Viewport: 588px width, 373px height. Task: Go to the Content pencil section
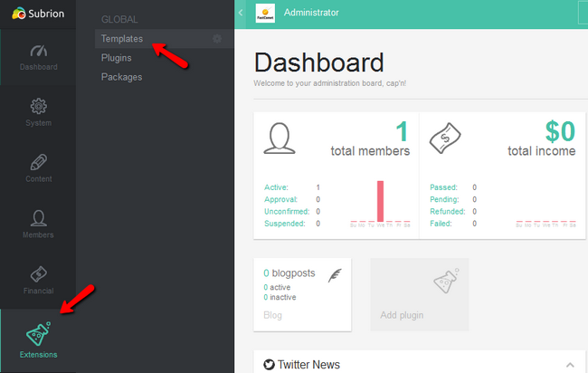click(x=38, y=167)
